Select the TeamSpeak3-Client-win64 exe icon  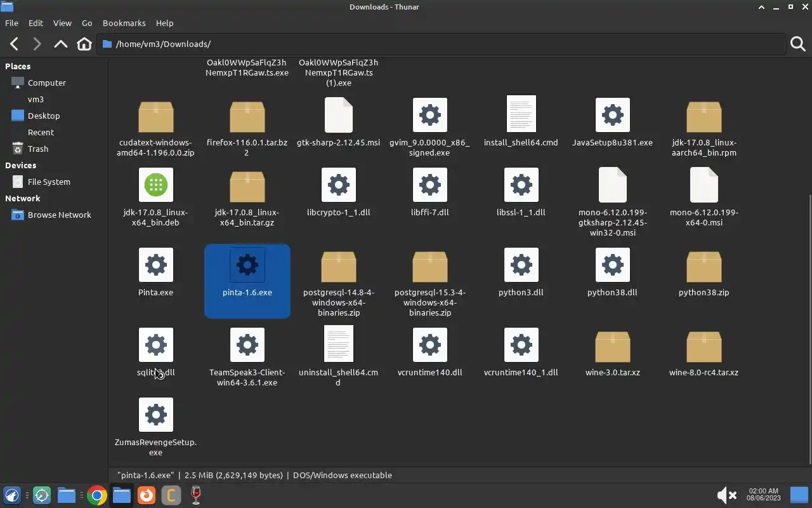click(247, 345)
